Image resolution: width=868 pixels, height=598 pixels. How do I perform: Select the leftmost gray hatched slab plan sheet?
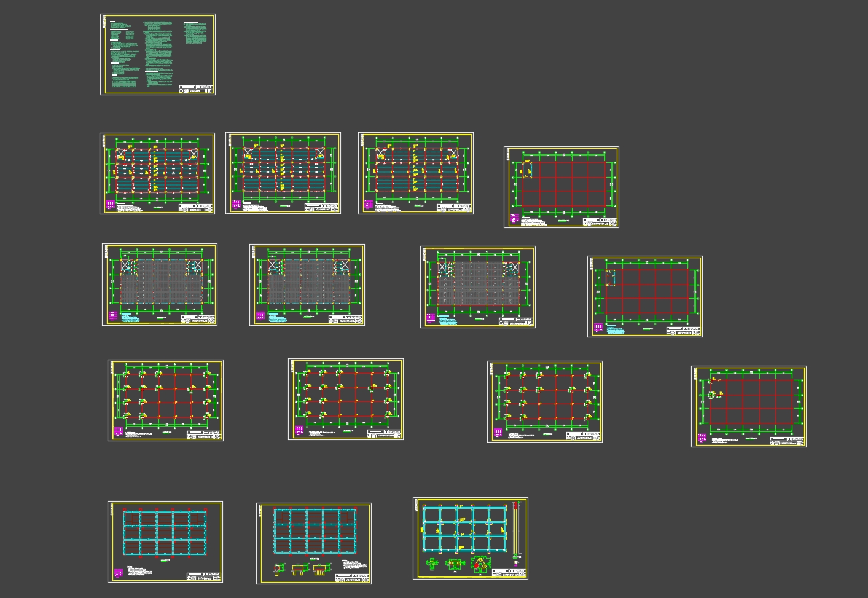(x=160, y=285)
